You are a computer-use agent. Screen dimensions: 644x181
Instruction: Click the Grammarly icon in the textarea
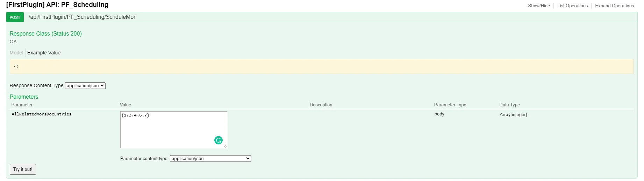(x=219, y=140)
